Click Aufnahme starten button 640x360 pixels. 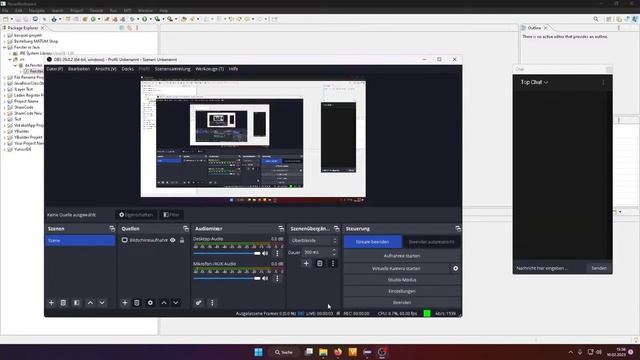tap(402, 256)
